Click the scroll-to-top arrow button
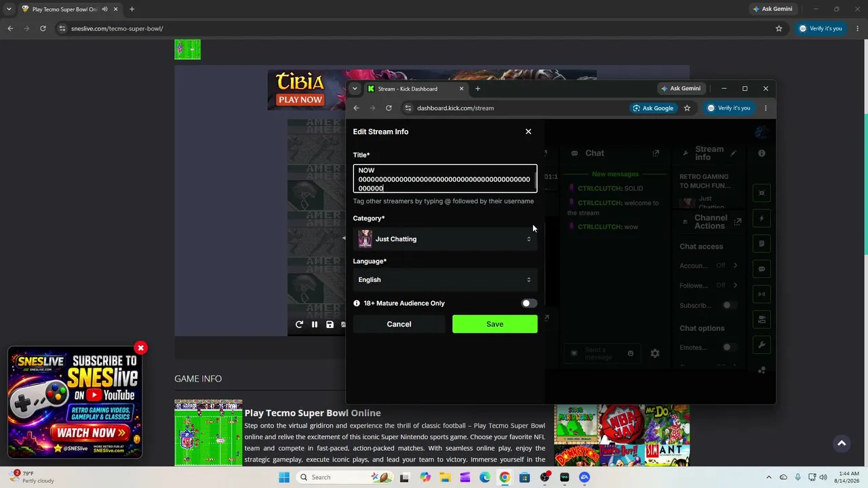This screenshot has height=488, width=868. (x=842, y=443)
